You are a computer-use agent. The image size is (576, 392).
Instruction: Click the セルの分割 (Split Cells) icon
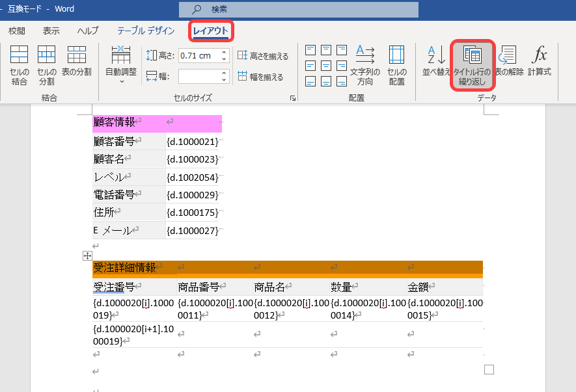tap(46, 65)
